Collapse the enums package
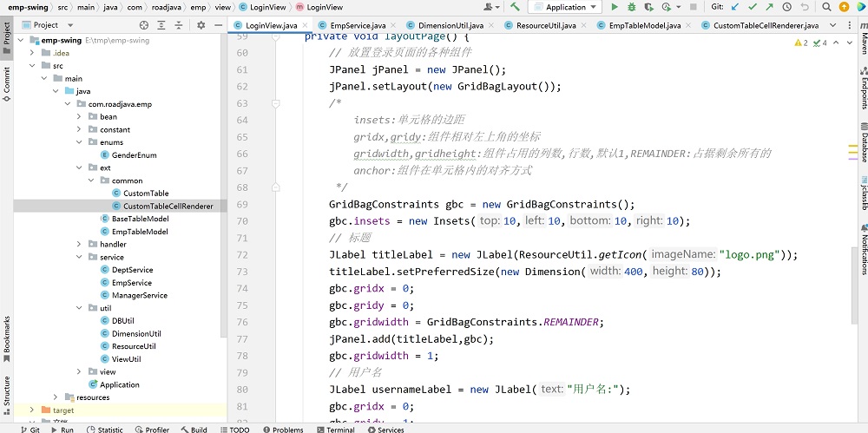 pos(80,141)
